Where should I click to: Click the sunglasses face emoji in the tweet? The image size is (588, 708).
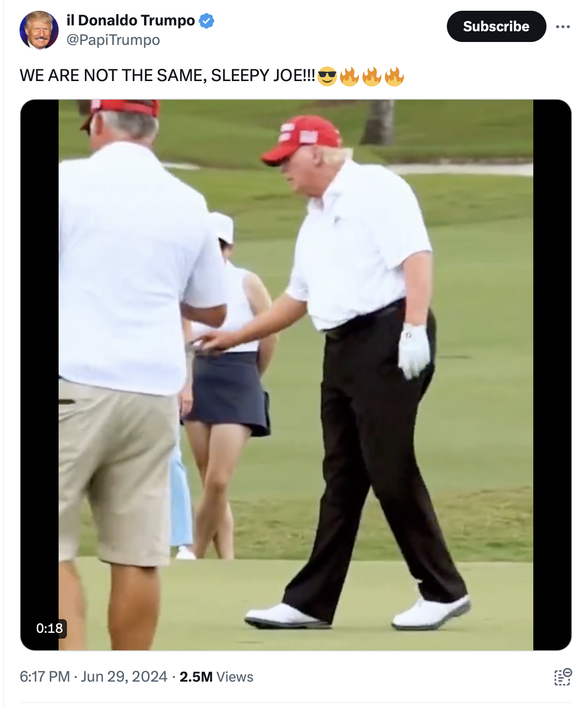(x=327, y=76)
